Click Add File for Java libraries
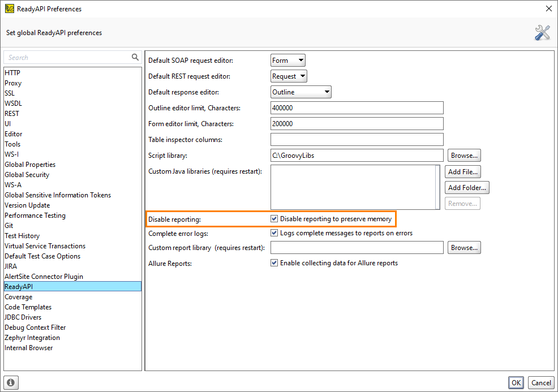Viewport: 558px width, 392px height. pyautogui.click(x=462, y=172)
